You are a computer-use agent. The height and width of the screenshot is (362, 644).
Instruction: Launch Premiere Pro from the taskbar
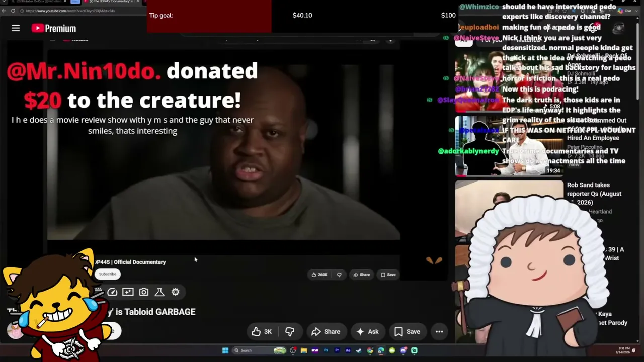click(x=337, y=350)
